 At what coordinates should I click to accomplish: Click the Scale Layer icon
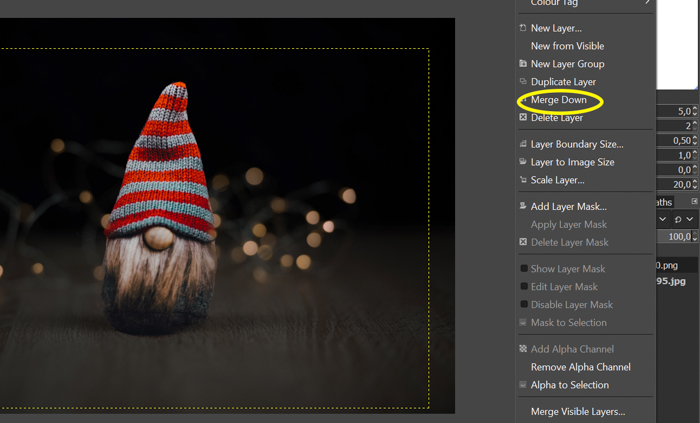click(523, 180)
